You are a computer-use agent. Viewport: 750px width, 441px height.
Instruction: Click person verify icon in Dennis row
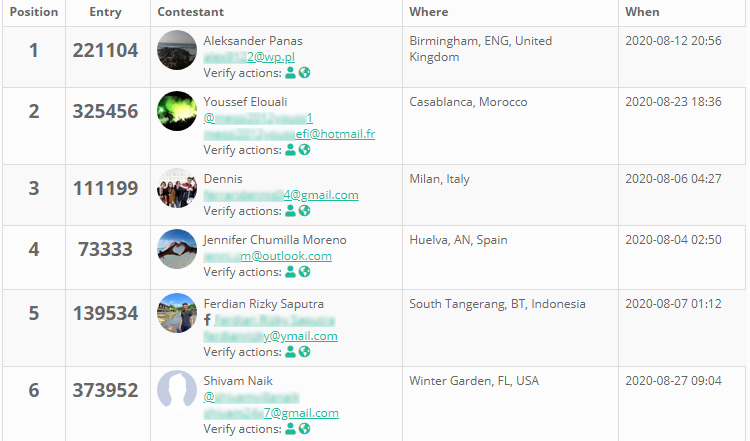click(x=291, y=211)
